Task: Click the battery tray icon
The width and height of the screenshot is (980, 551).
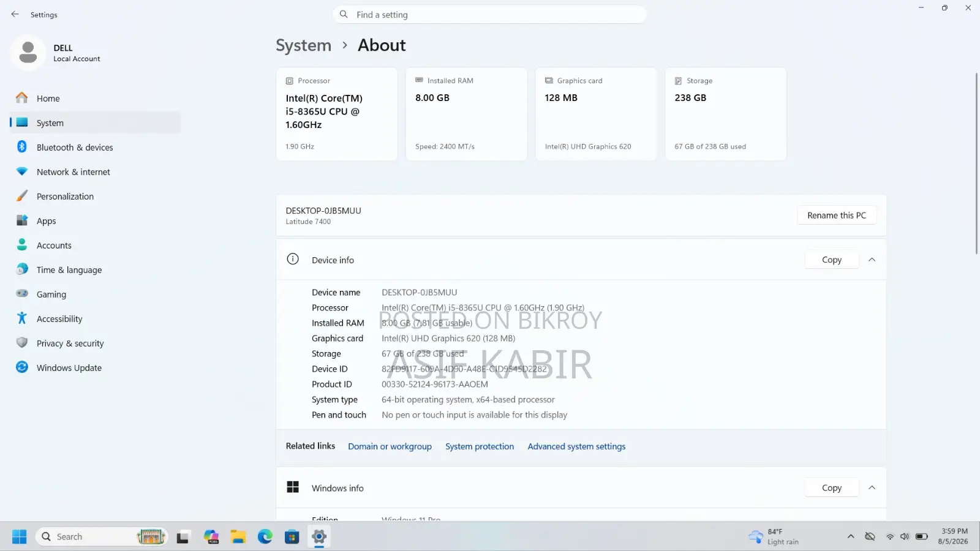Action: coord(922,537)
